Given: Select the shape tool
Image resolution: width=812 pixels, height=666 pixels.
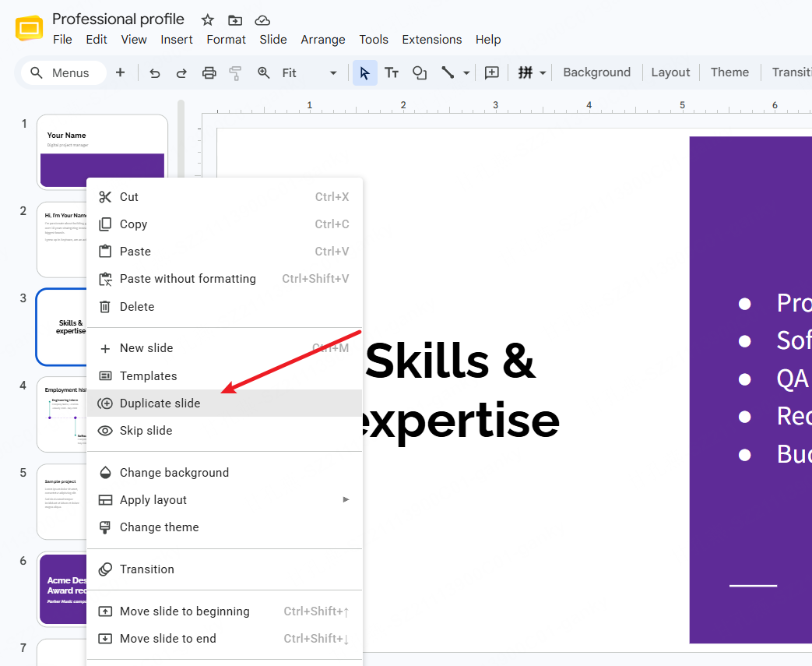Looking at the screenshot, I should (420, 73).
